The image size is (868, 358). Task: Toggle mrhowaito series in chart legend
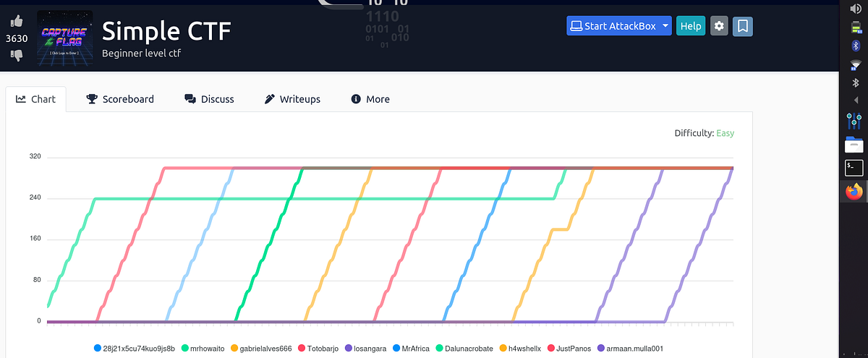(204, 348)
